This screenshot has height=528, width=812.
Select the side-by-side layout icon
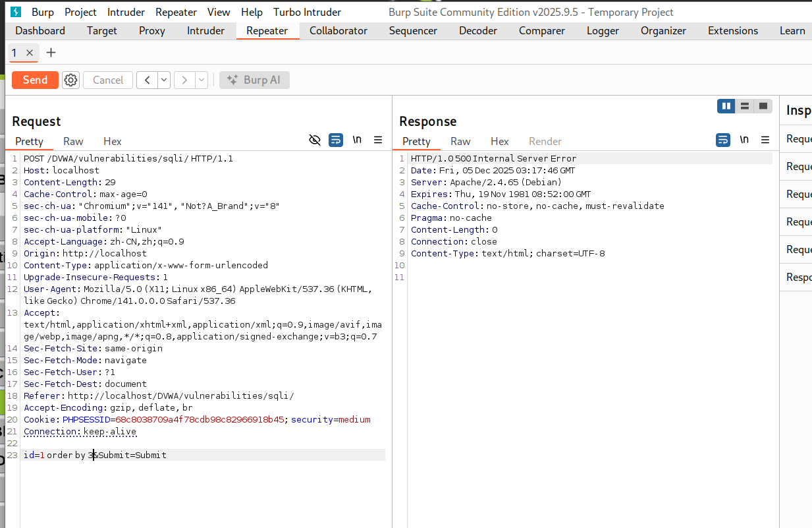[x=726, y=106]
